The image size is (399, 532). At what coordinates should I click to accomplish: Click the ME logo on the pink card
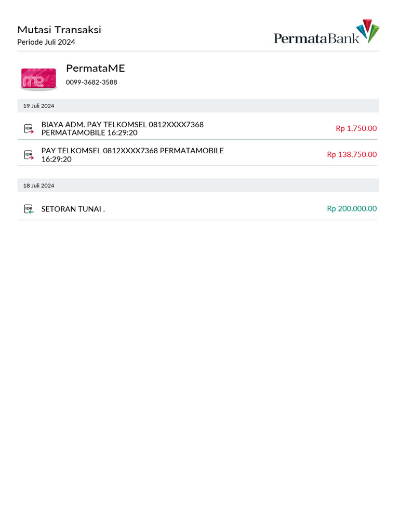pyautogui.click(x=34, y=81)
